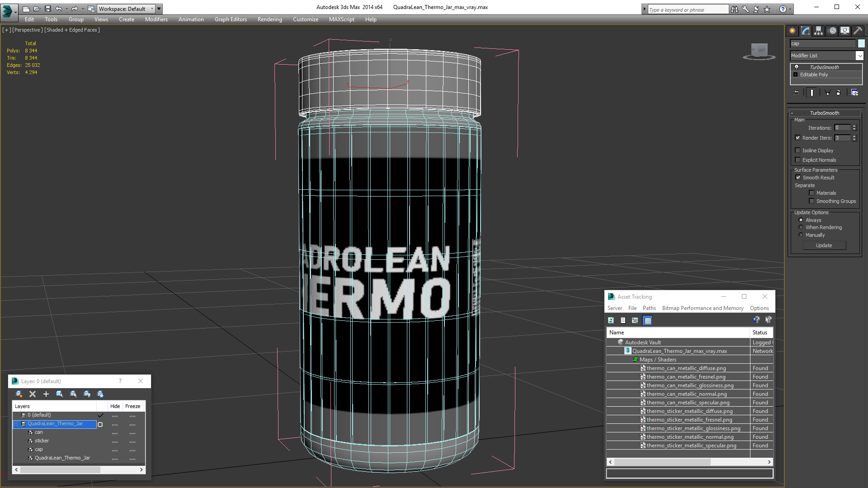Screen dimensions: 868x488
Task: Click Remove Modifier from stack icon
Action: click(839, 92)
